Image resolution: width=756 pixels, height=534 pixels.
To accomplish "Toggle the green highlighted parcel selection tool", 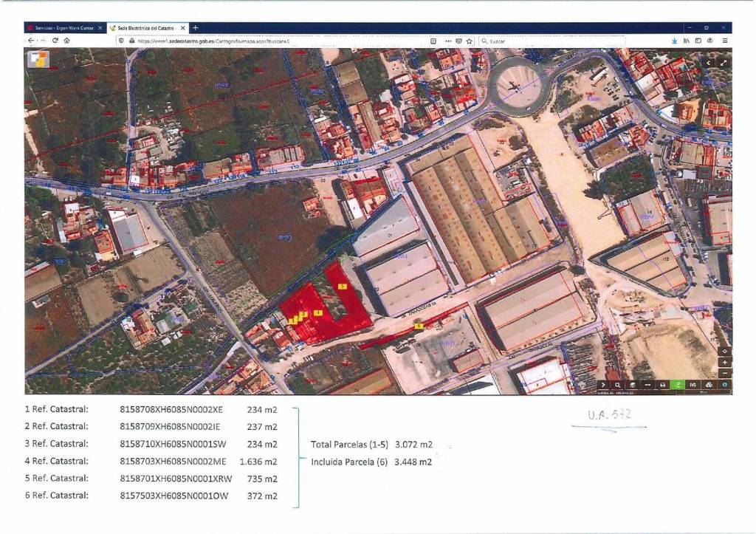I will pyautogui.click(x=678, y=385).
